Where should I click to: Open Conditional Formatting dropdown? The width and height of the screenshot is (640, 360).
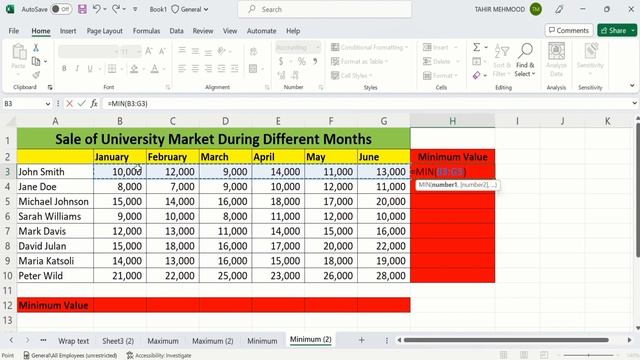tap(369, 47)
